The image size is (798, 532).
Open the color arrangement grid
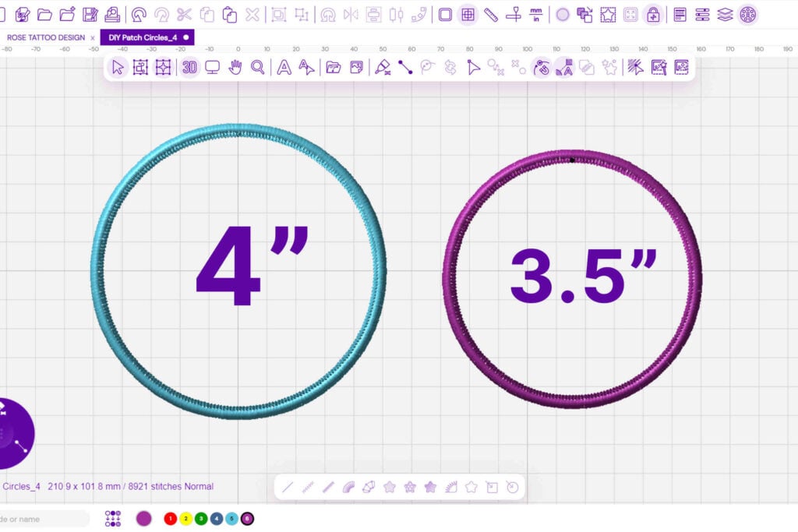113,519
